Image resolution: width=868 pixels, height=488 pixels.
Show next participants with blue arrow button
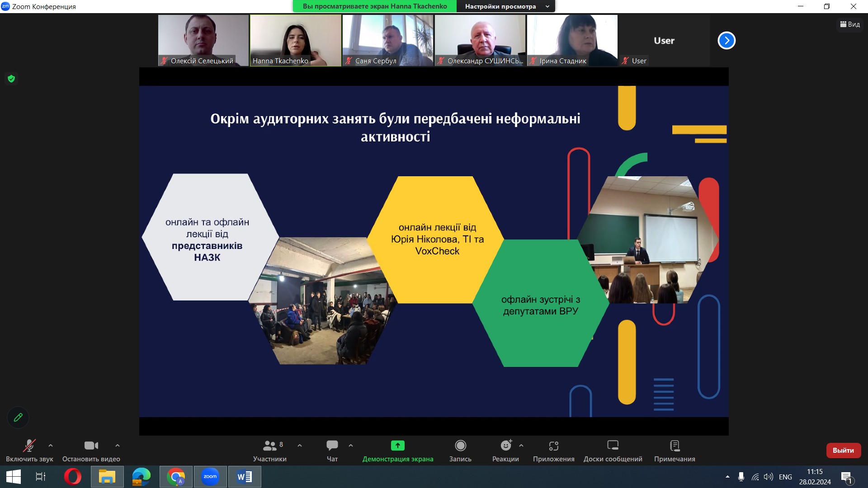click(x=726, y=41)
